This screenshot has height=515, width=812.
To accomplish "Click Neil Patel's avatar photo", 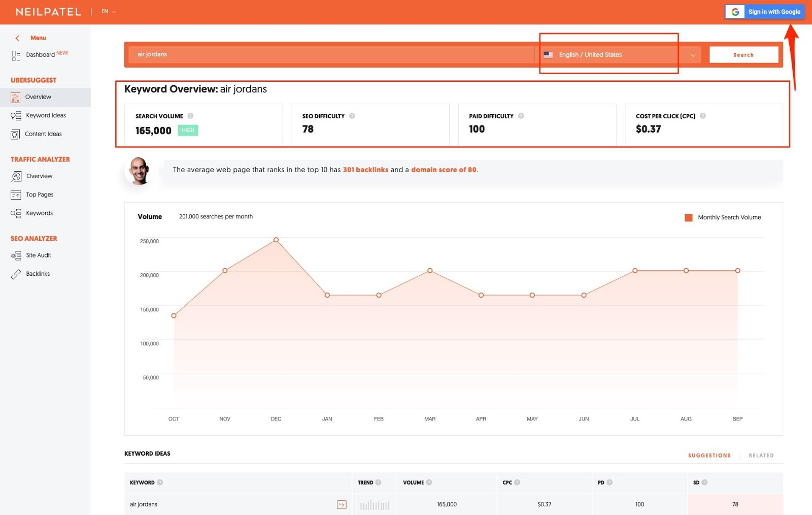I will point(139,171).
